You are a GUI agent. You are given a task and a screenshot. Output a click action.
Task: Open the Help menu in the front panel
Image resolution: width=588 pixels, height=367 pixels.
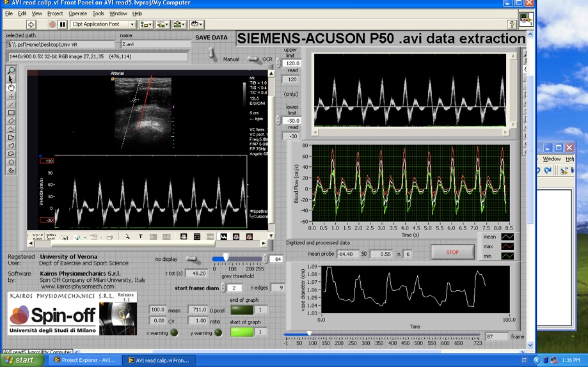(138, 13)
